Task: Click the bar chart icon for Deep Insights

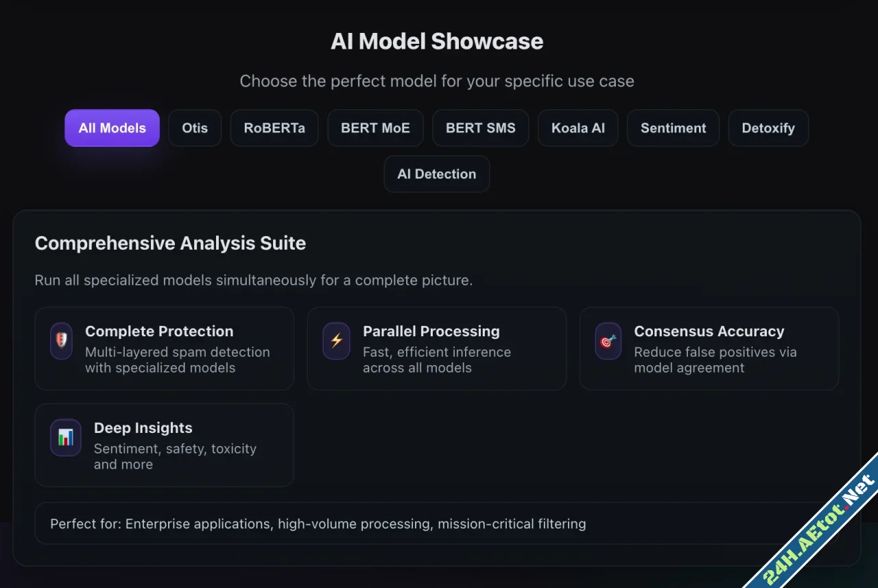Action: tap(65, 437)
